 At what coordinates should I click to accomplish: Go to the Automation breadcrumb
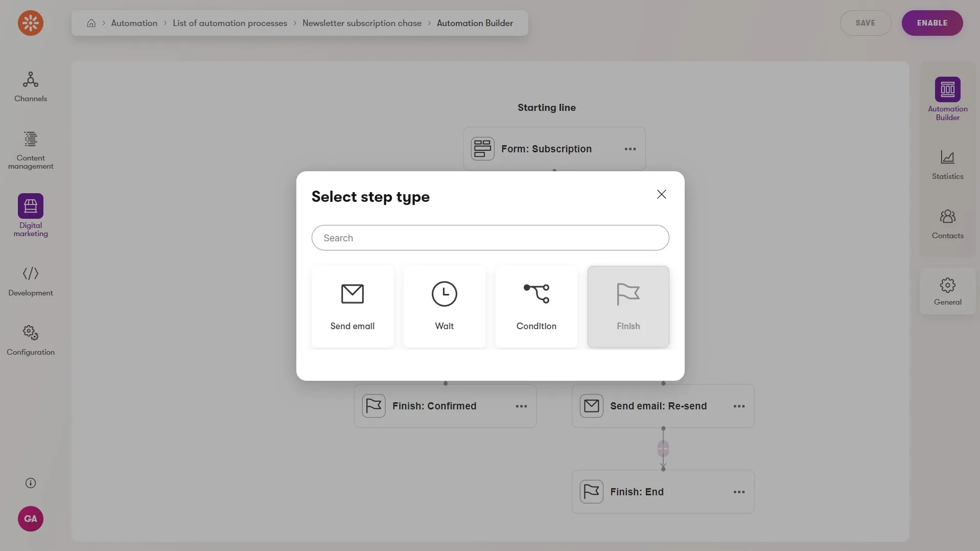point(134,23)
